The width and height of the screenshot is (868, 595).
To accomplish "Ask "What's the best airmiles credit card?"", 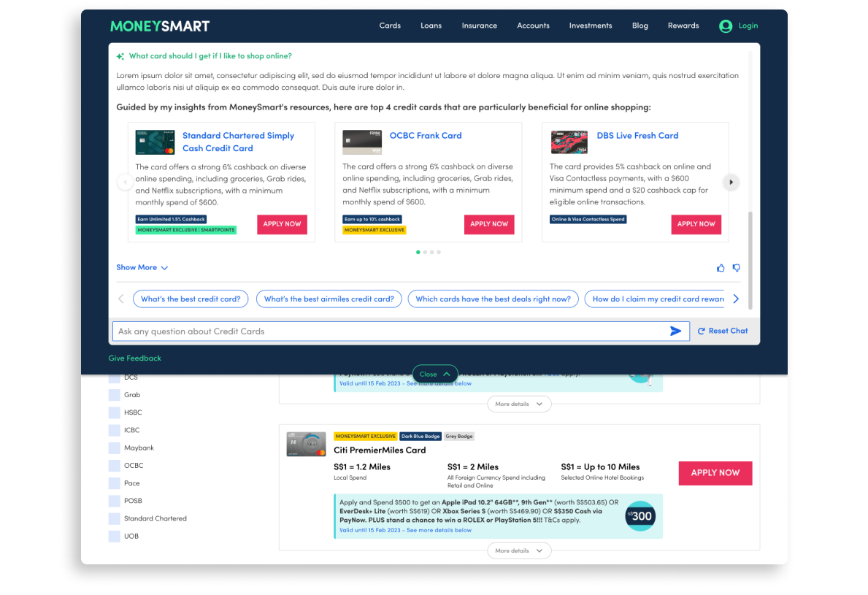I will point(329,299).
